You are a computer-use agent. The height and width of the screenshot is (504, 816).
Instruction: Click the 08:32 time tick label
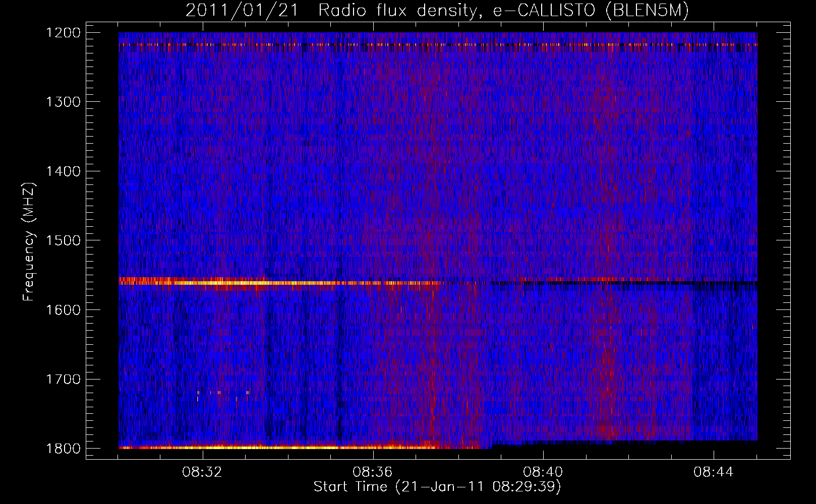tap(203, 472)
